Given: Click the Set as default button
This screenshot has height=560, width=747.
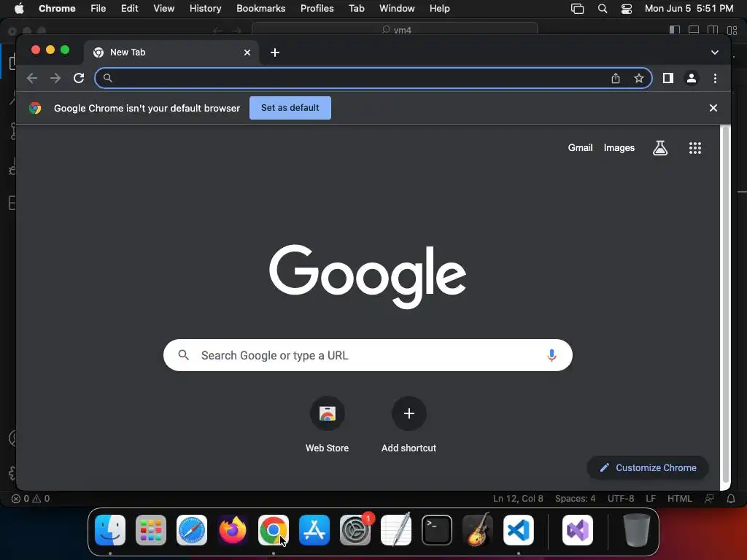Looking at the screenshot, I should coord(290,108).
